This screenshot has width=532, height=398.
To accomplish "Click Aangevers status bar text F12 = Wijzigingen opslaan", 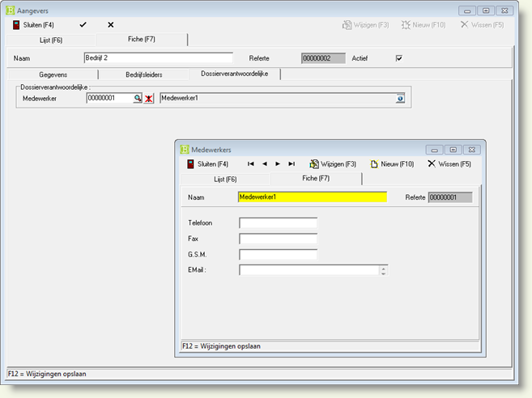I will click(x=47, y=374).
